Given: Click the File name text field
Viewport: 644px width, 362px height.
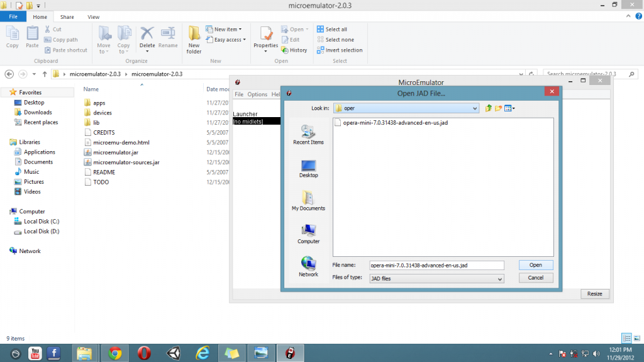Looking at the screenshot, I should click(436, 265).
